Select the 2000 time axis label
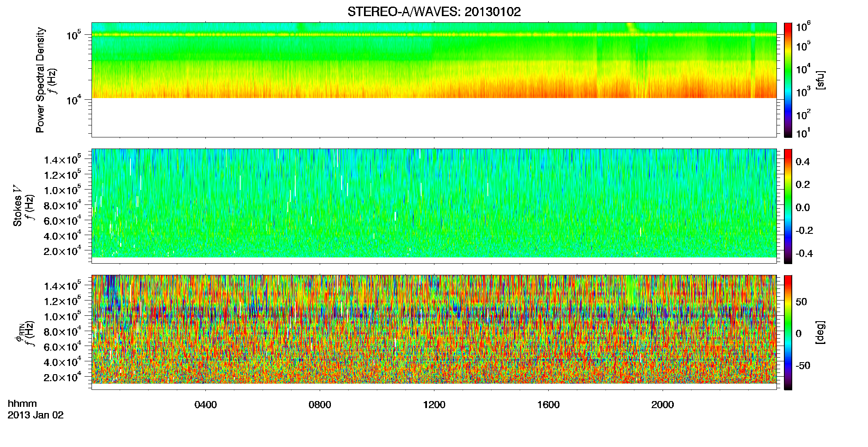868x447 pixels. [x=663, y=405]
